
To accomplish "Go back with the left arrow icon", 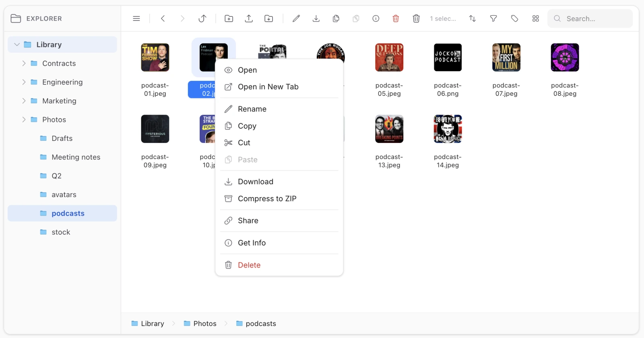I will click(x=163, y=19).
